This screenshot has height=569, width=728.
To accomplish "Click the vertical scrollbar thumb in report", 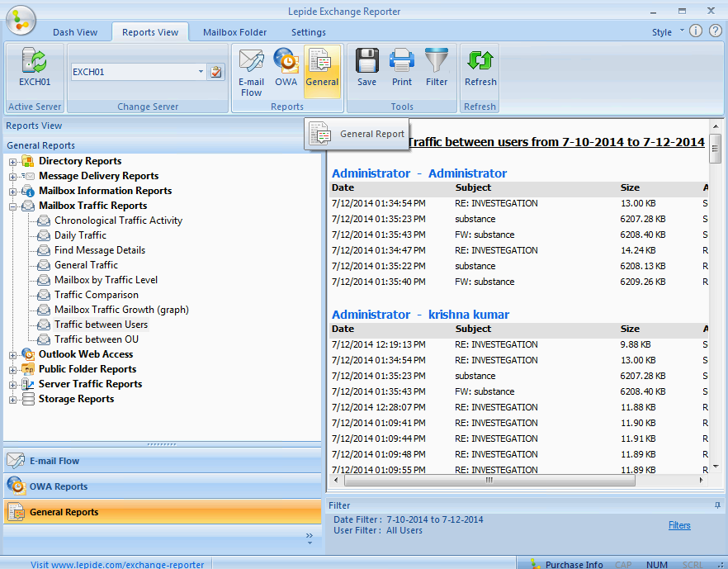I will pyautogui.click(x=715, y=149).
